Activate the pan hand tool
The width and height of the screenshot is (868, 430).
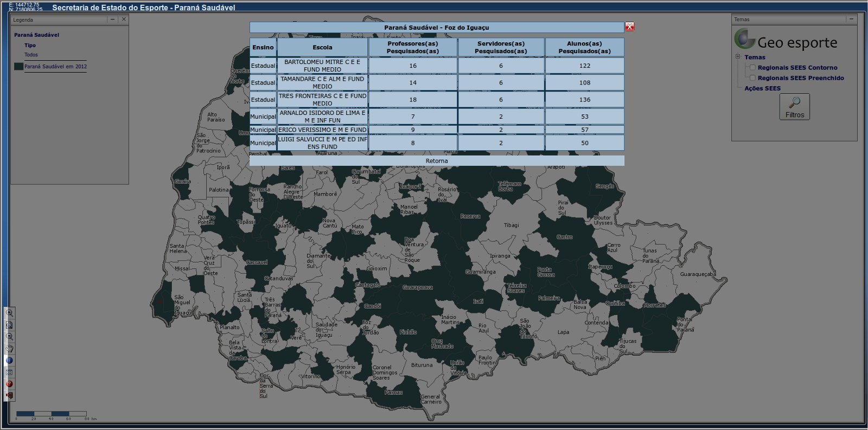[9, 349]
